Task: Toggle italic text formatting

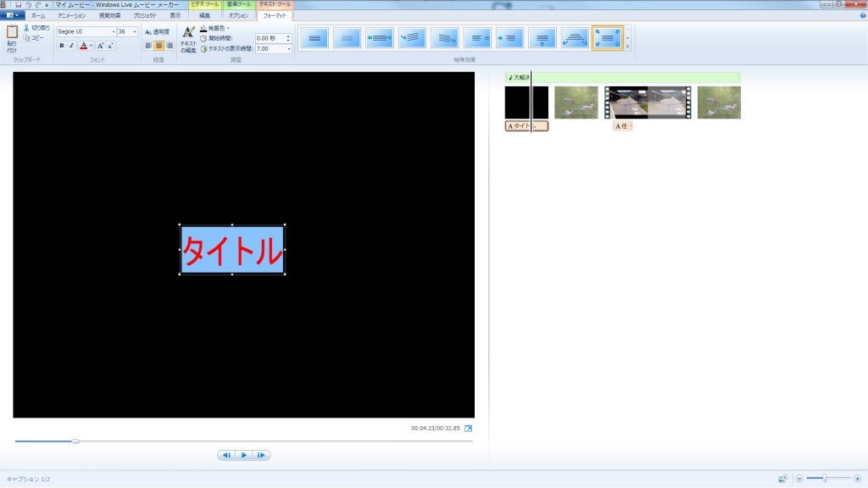Action: click(x=71, y=46)
